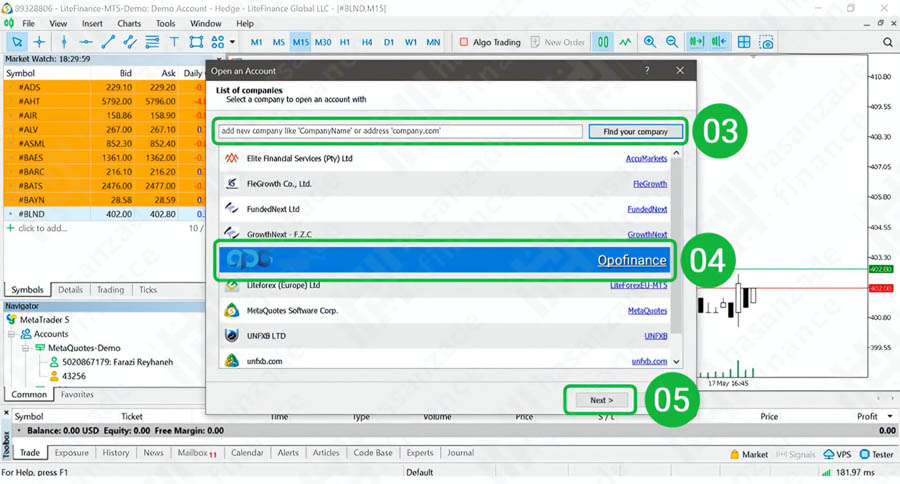This screenshot has width=900, height=484.
Task: Select the trendline drawing tool
Action: coord(108,42)
